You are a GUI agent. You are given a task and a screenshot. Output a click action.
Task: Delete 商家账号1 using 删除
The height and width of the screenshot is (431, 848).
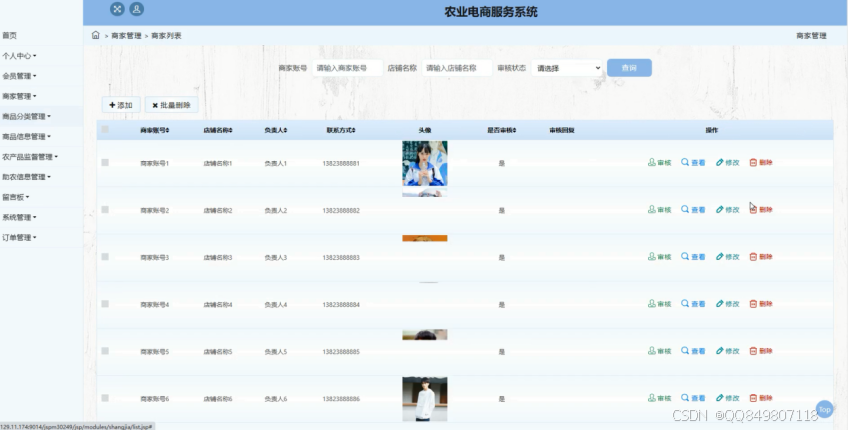(761, 163)
